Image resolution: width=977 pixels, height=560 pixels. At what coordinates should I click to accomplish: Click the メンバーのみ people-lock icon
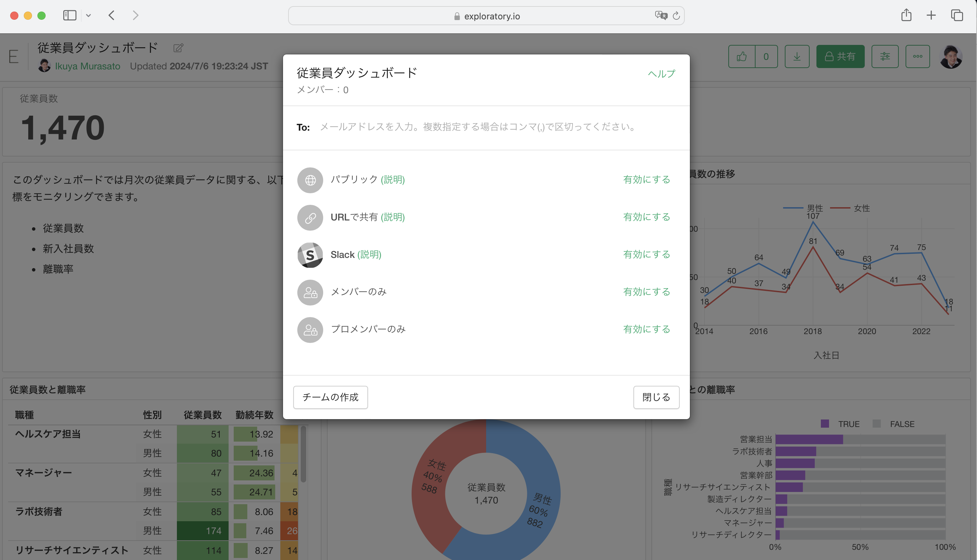click(x=310, y=292)
